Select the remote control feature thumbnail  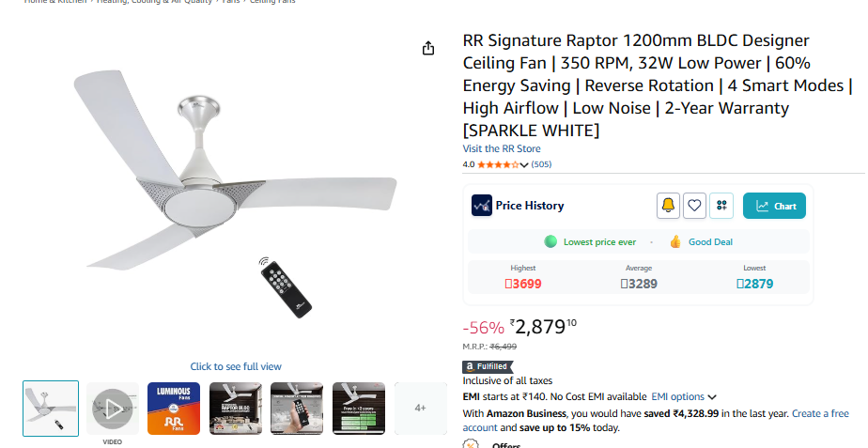(297, 409)
